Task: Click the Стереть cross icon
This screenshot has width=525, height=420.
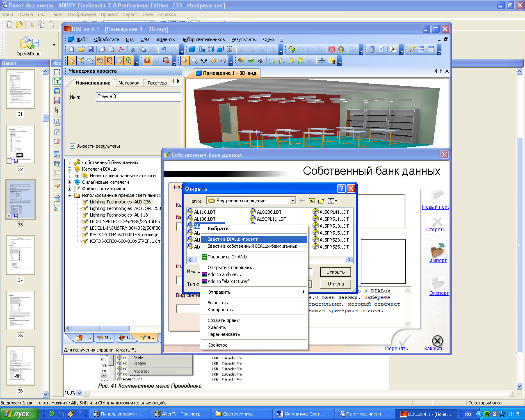Action: point(437,221)
